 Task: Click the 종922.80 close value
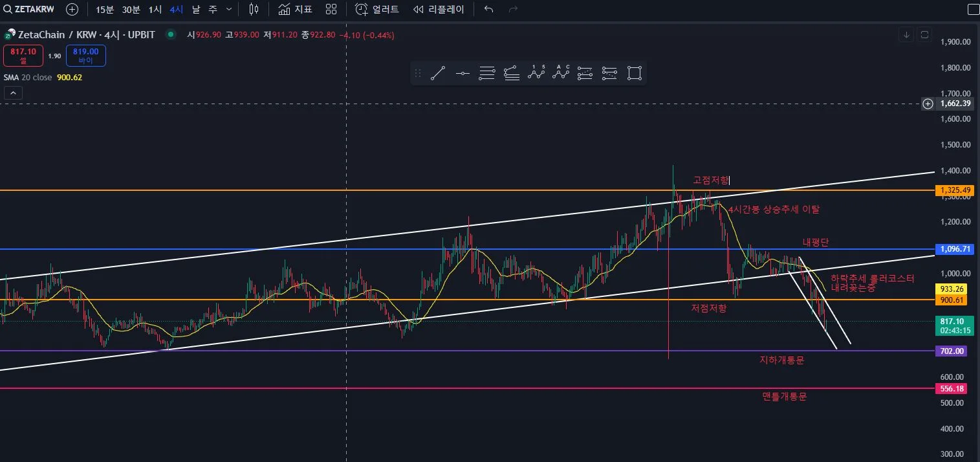318,35
